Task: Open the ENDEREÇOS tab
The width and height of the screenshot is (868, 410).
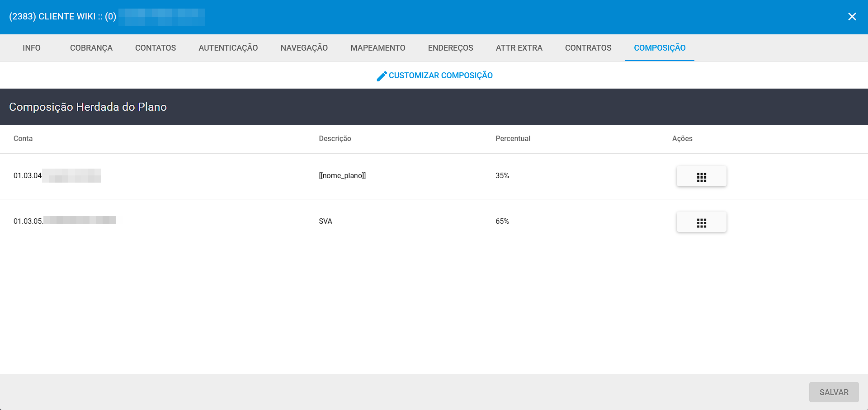Action: point(451,48)
